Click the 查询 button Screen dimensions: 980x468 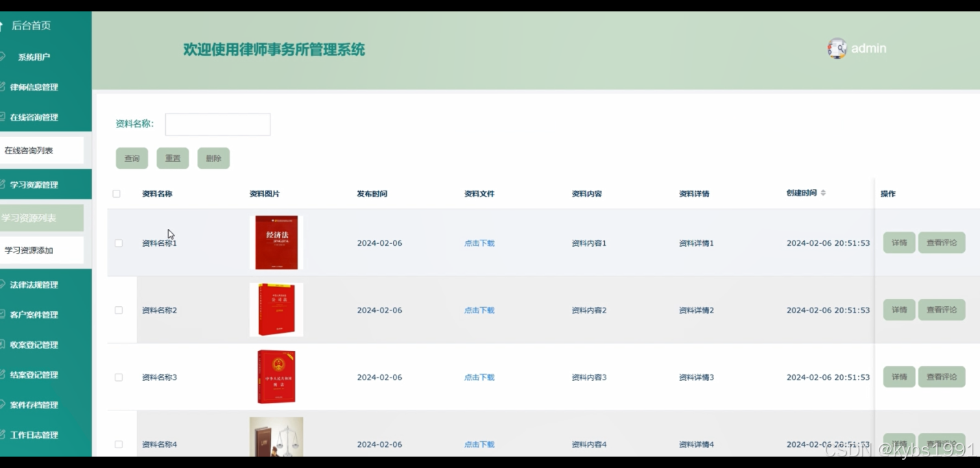[x=132, y=158]
